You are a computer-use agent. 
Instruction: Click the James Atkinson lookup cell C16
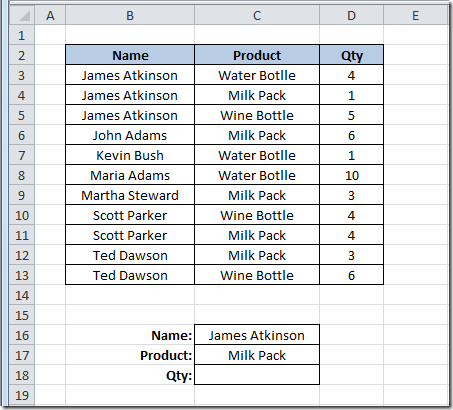click(257, 335)
